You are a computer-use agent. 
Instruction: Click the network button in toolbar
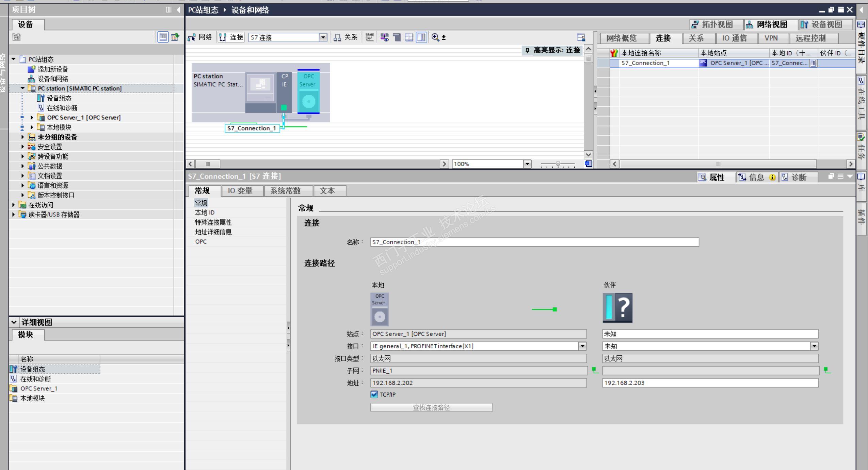tap(200, 37)
